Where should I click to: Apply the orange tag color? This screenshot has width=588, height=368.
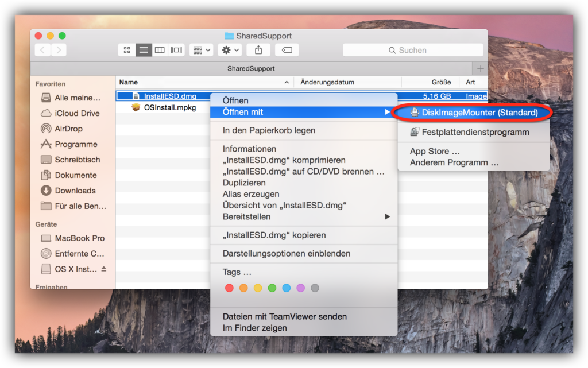pyautogui.click(x=243, y=288)
